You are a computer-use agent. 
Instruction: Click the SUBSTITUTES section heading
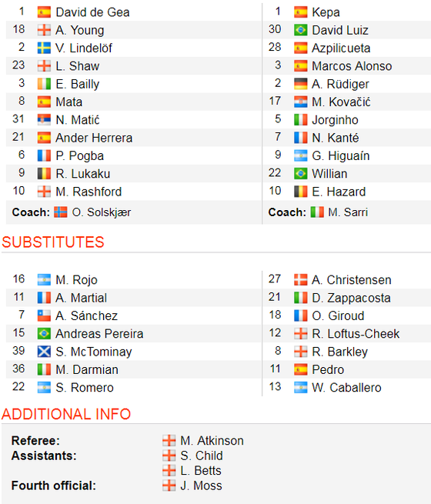[53, 242]
